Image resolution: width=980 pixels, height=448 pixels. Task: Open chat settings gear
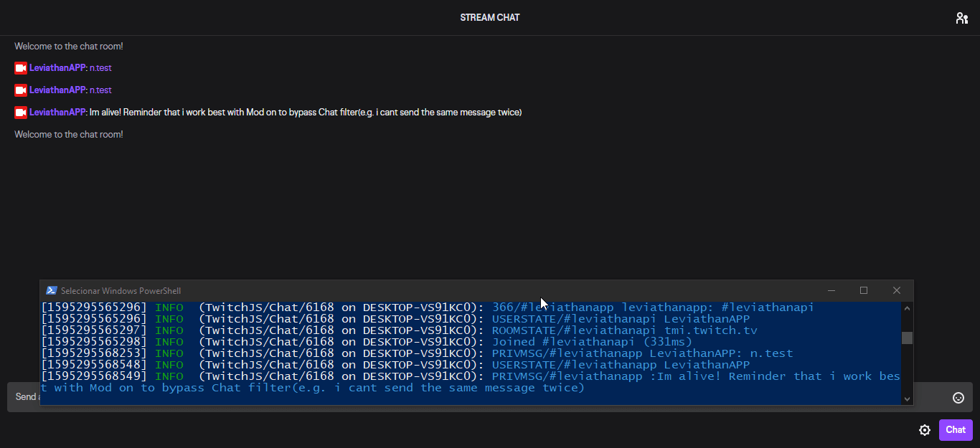click(925, 430)
